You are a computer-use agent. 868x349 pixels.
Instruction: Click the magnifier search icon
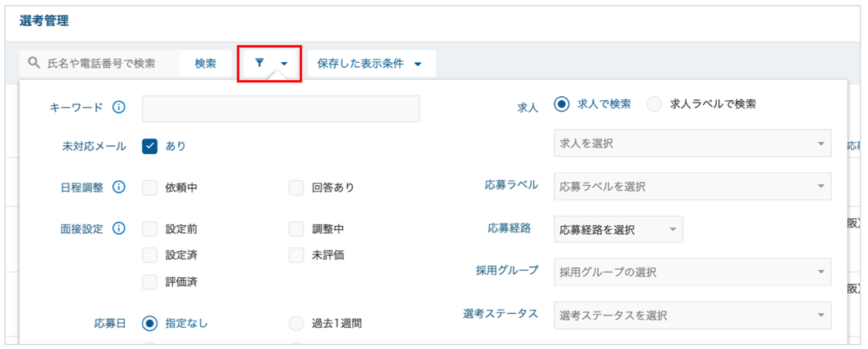pyautogui.click(x=35, y=64)
